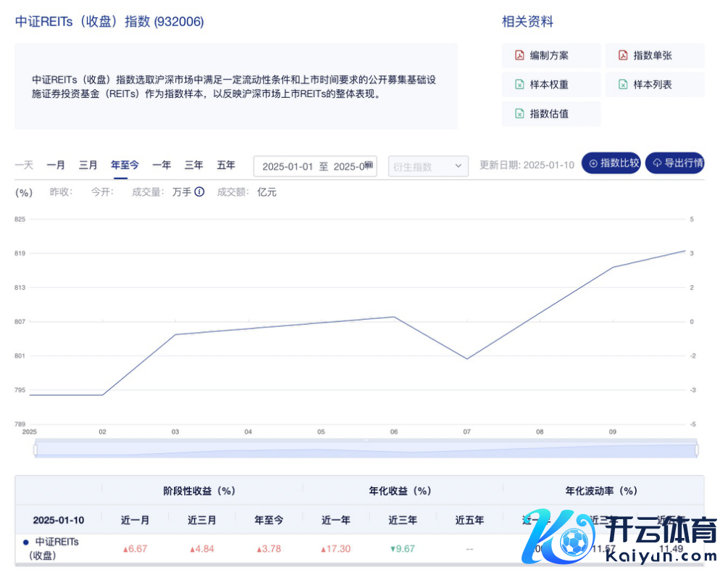This screenshot has height=580, width=728.
Task: Click the calendar icon in date range field
Action: tap(369, 165)
